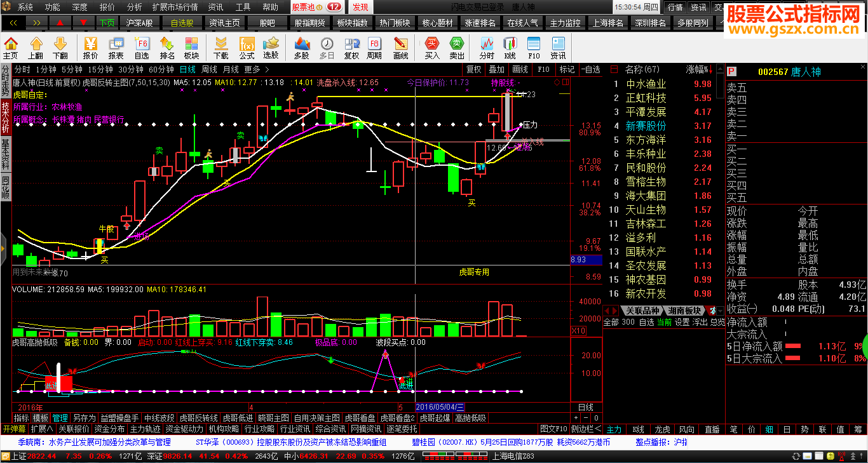868x463 pixels.
Task: Click the 下翻 page-down arrow icon
Action: (x=60, y=48)
